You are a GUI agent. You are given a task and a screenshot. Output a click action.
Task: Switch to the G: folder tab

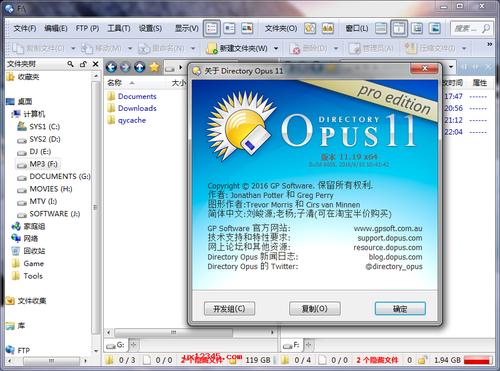pos(116,345)
